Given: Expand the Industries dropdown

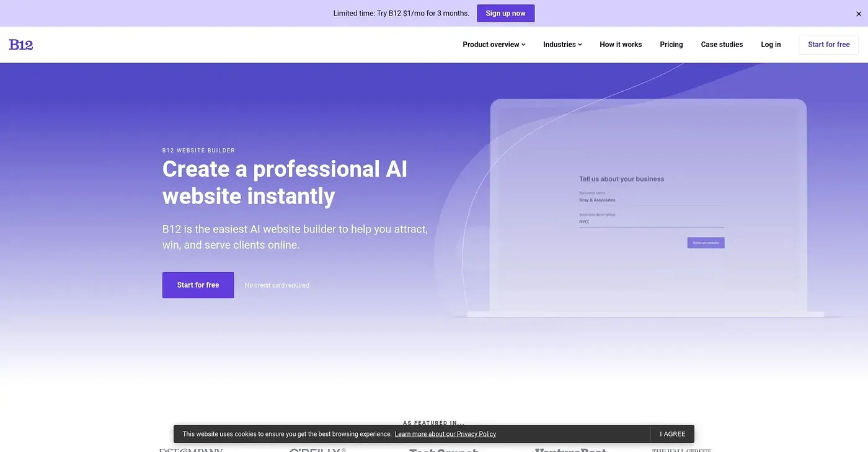Looking at the screenshot, I should [x=562, y=45].
